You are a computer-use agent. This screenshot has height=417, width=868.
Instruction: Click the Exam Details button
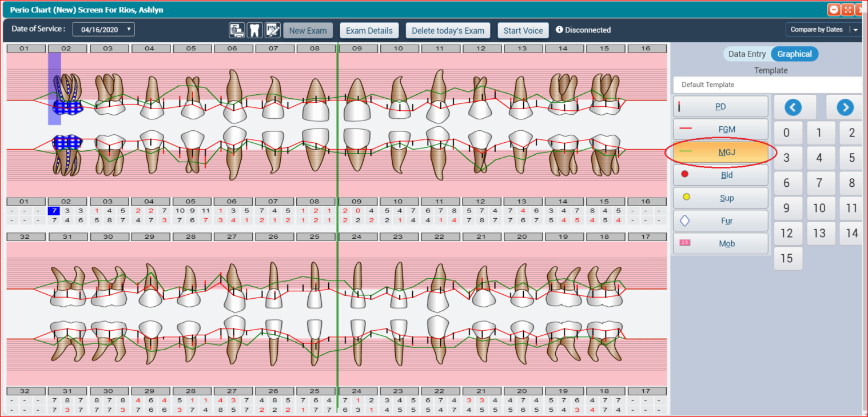tap(369, 30)
